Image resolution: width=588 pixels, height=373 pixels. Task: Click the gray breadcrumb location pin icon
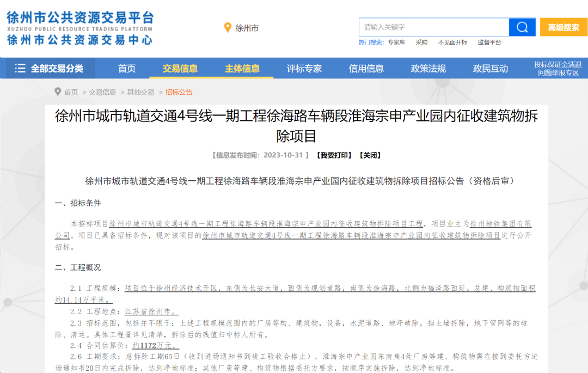[x=58, y=92]
